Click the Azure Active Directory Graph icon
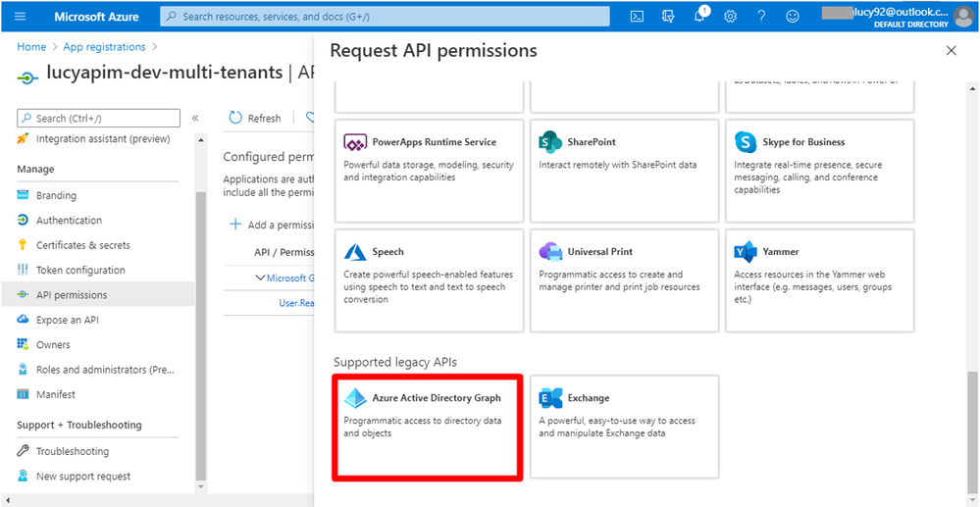This screenshot has height=507, width=980. click(356, 398)
